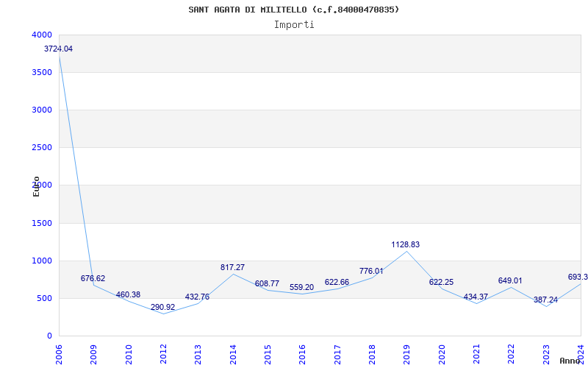
Task: Click the 2016 year axis label
Action: [x=302, y=355]
